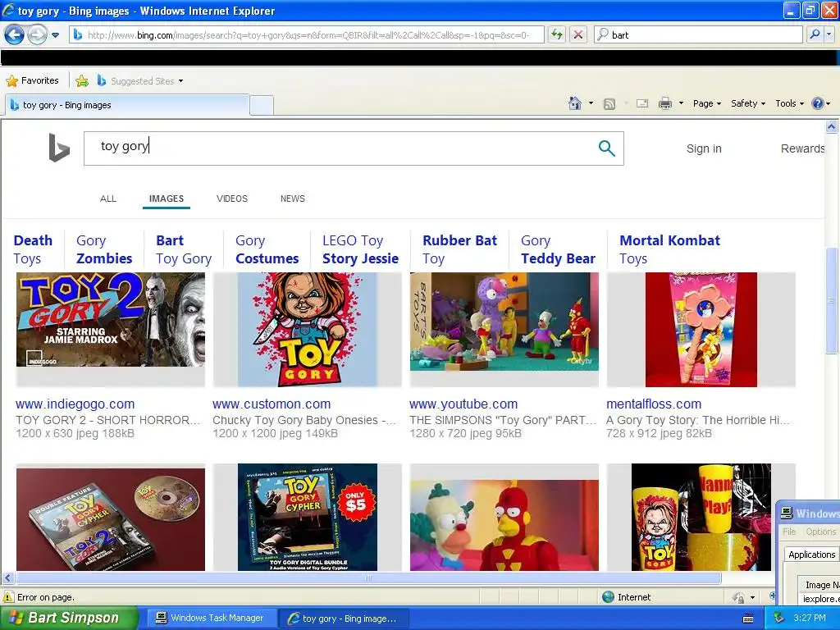The height and width of the screenshot is (630, 840).
Task: Click the RSS Feeds icon
Action: 609,104
